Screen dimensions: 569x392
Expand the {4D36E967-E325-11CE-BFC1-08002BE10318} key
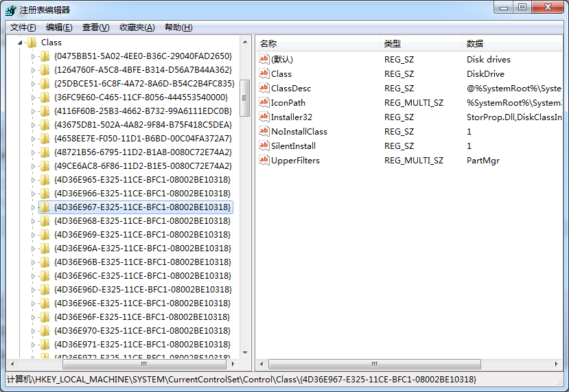point(32,207)
